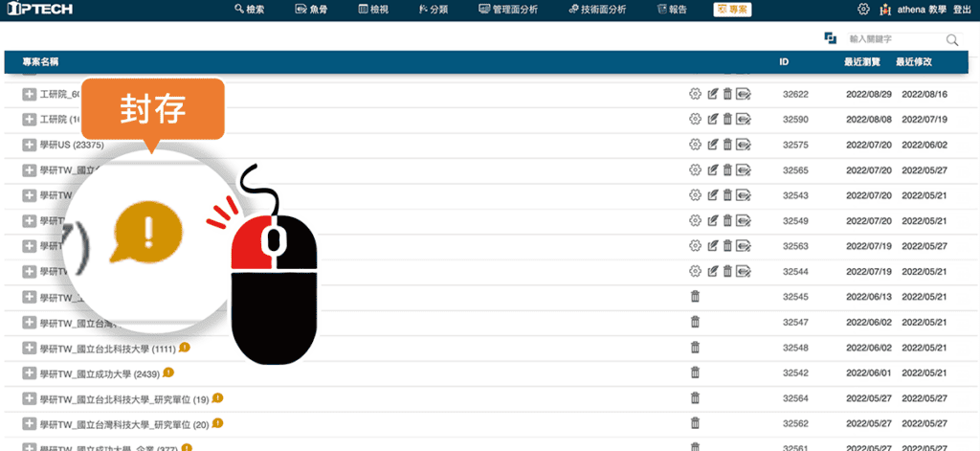Click the window-stack icon left of keyword search
The height and width of the screenshot is (451, 980).
pos(830,38)
